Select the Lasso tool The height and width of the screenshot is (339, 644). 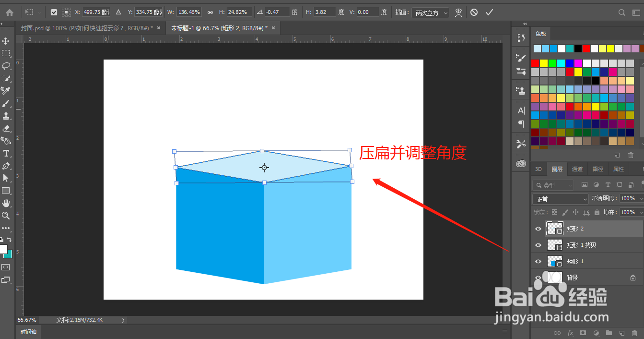(6, 66)
